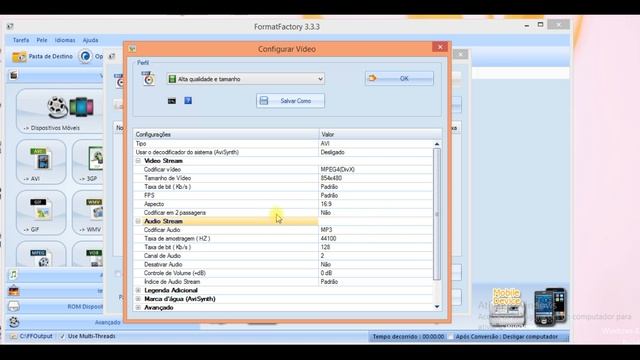640x360 pixels.
Task: Select the Codificar vídeo value MPEG4(DivX)
Action: [338, 169]
